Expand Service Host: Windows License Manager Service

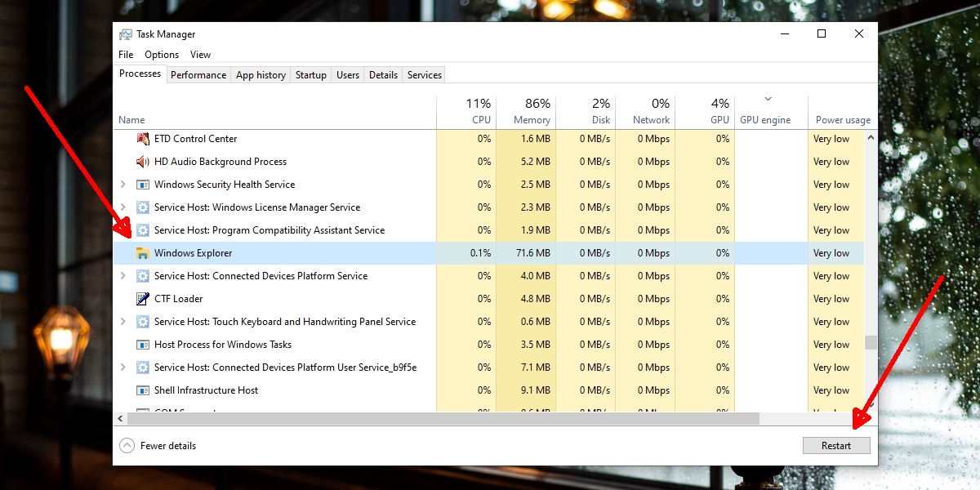pos(123,207)
